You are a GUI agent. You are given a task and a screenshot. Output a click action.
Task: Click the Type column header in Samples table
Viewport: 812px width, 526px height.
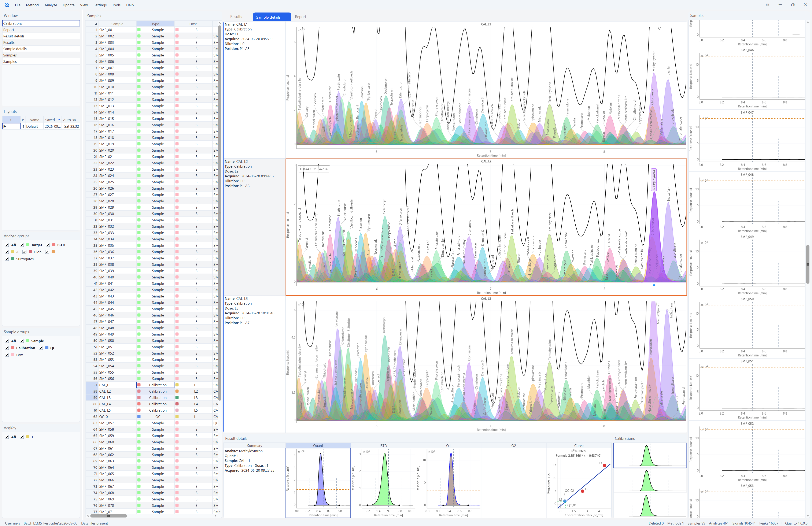(155, 24)
